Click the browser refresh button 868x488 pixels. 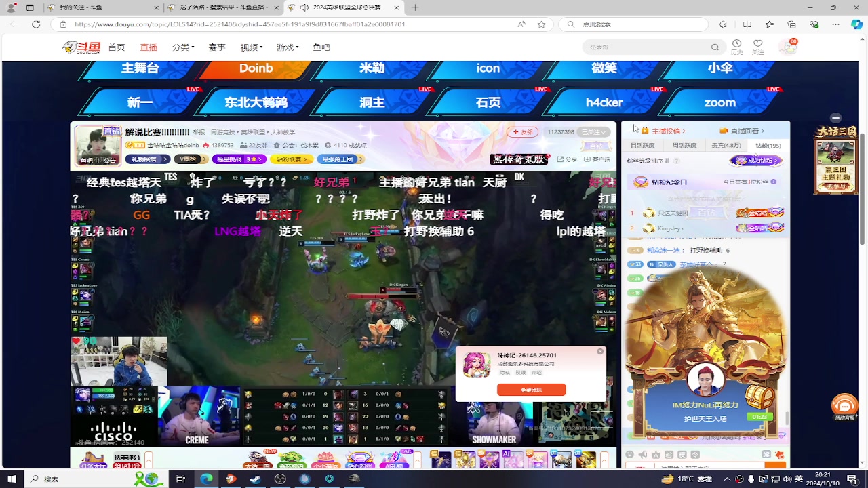coord(36,24)
